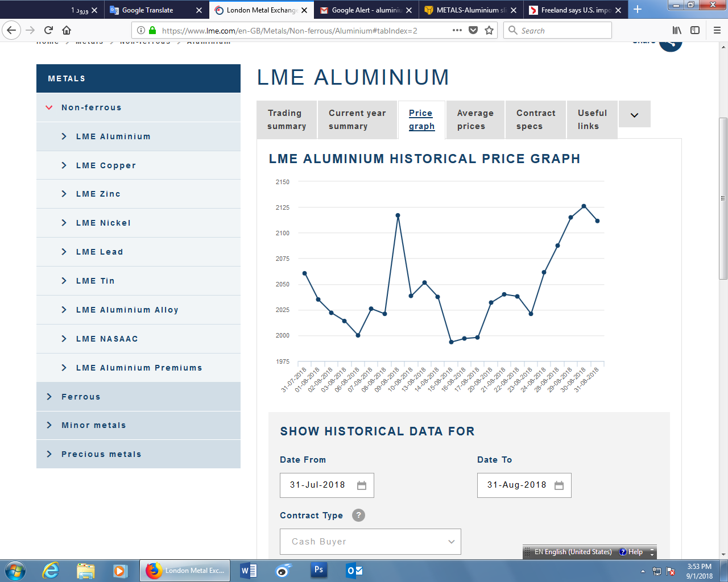Open Microsoft Word from the taskbar
The image size is (728, 582).
click(249, 570)
